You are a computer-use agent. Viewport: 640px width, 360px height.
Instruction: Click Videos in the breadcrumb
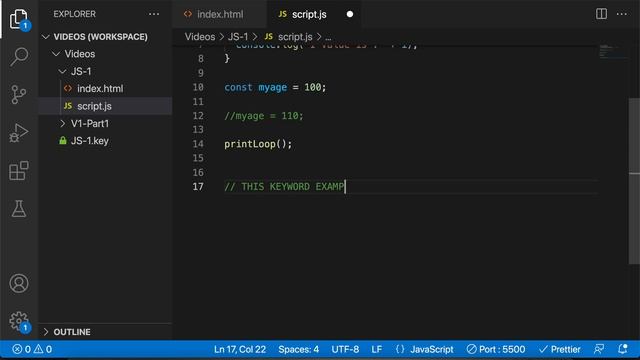point(200,37)
